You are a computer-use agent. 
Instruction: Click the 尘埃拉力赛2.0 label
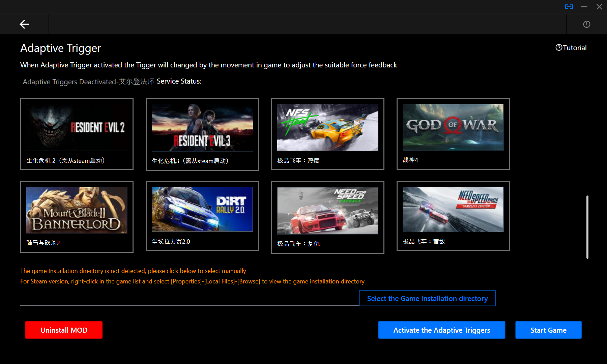point(171,242)
